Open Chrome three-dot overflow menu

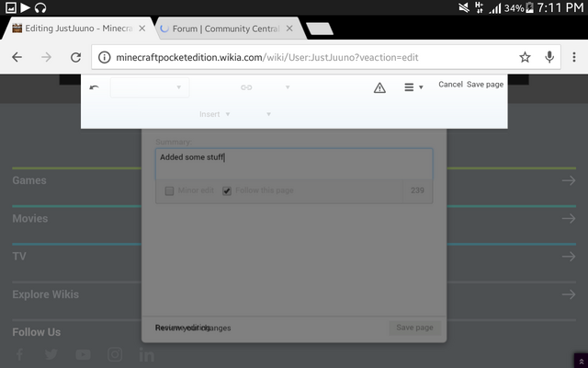(x=574, y=57)
